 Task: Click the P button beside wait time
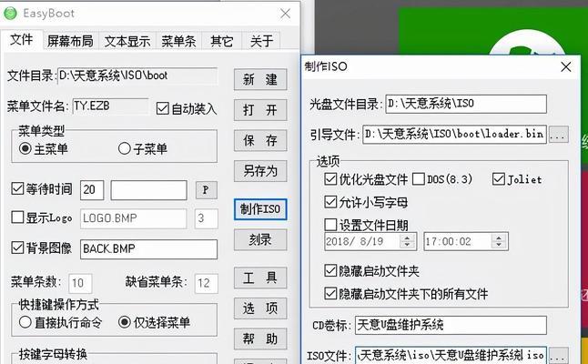(207, 190)
